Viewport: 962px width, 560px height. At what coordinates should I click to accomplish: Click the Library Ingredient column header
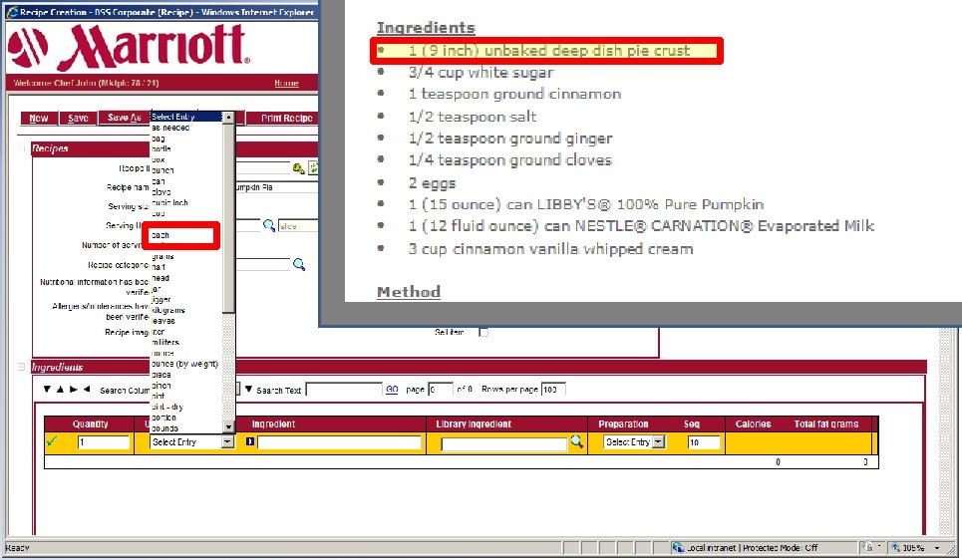pos(474,423)
